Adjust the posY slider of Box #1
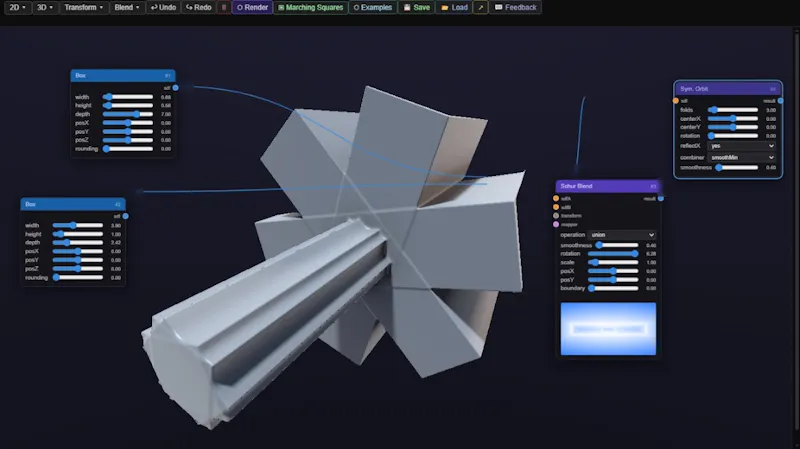Viewport: 800px width, 449px height. click(128, 132)
